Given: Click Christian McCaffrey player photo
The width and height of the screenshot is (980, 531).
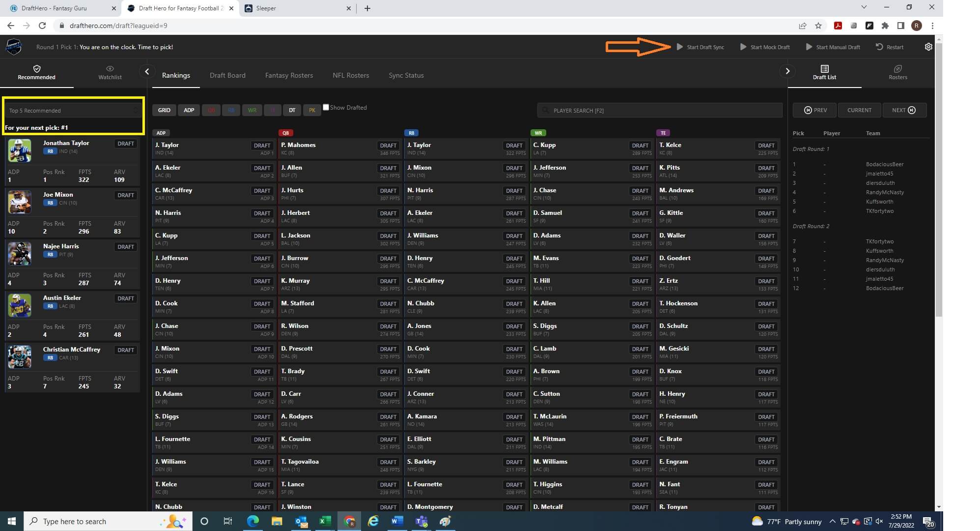Looking at the screenshot, I should (x=20, y=357).
